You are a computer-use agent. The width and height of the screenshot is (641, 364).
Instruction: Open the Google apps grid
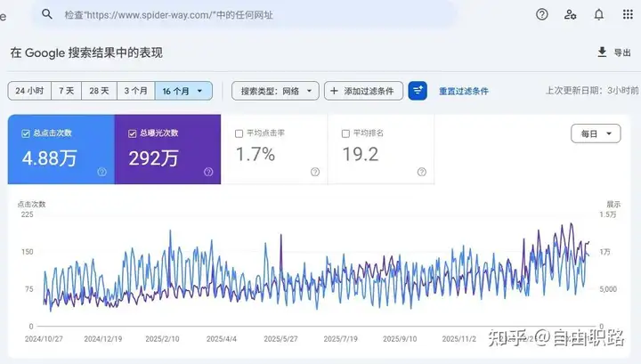[x=628, y=15]
